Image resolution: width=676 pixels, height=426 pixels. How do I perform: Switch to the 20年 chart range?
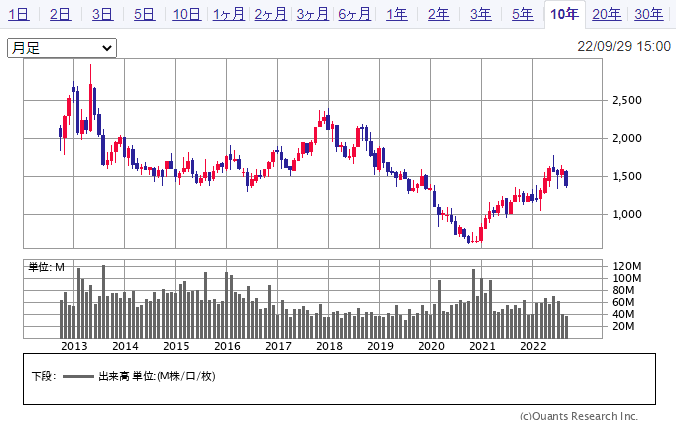click(607, 14)
